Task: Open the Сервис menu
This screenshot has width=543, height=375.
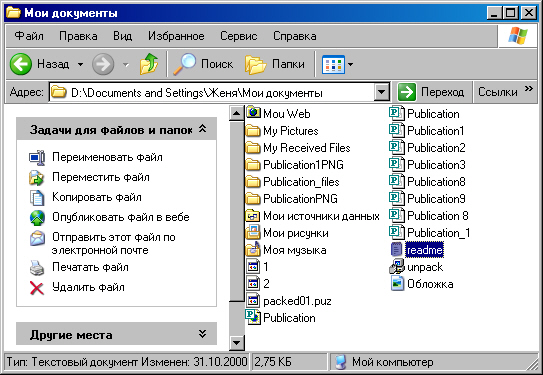Action: (x=239, y=36)
